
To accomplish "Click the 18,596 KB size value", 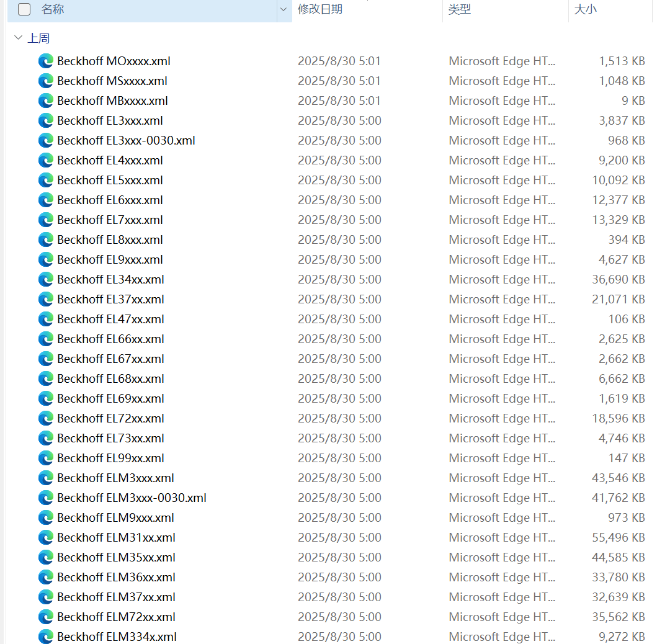I will (619, 419).
